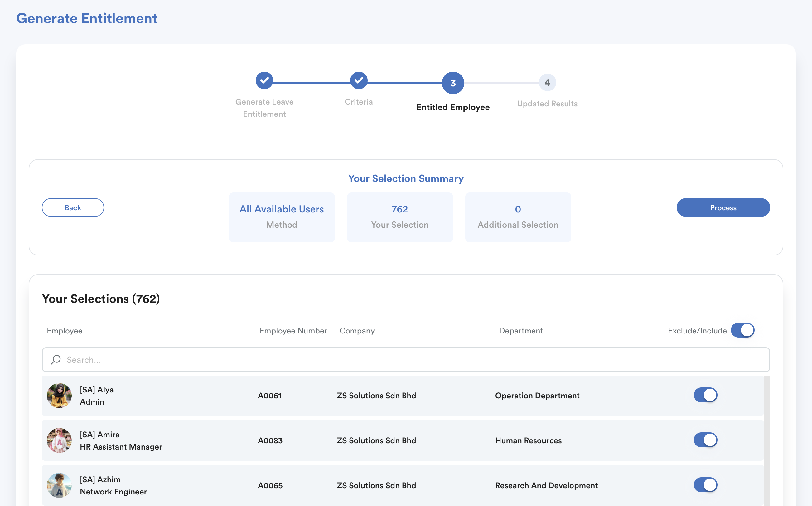Click Alya's profile avatar
This screenshot has width=812, height=506.
pos(59,396)
